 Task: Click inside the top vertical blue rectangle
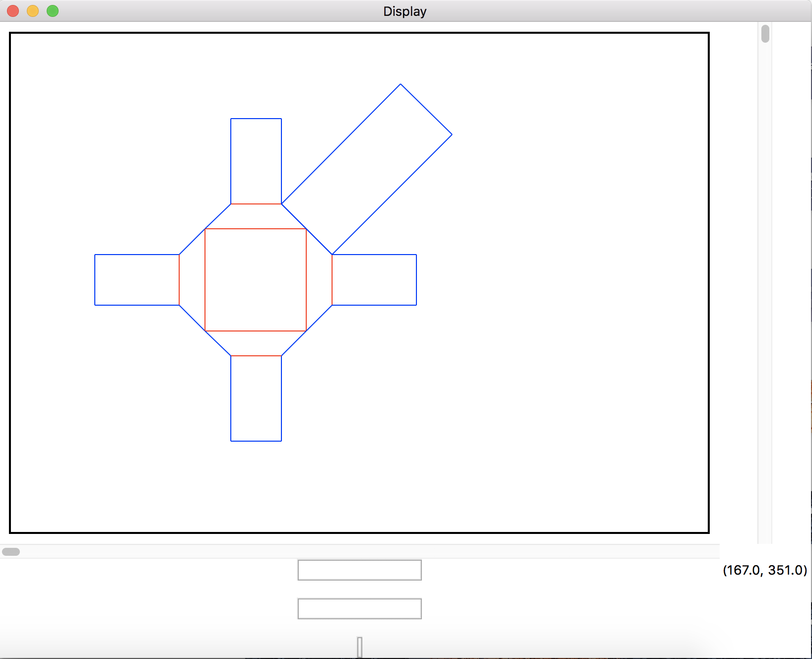256,161
